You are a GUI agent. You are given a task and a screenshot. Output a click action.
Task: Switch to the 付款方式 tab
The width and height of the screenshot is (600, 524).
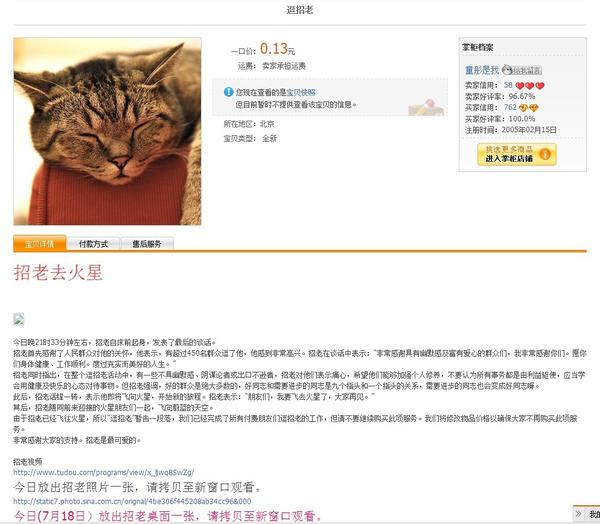pyautogui.click(x=93, y=244)
